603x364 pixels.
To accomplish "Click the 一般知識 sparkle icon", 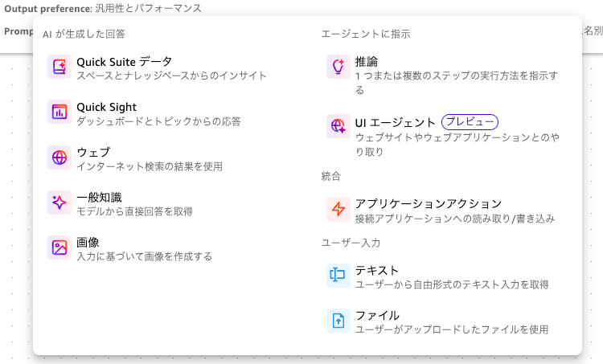I will click(x=59, y=202).
